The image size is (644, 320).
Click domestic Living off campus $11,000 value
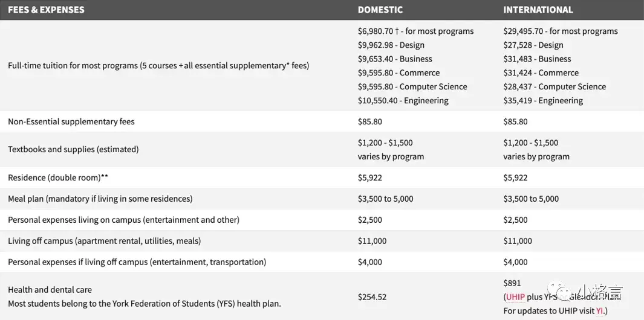(372, 241)
